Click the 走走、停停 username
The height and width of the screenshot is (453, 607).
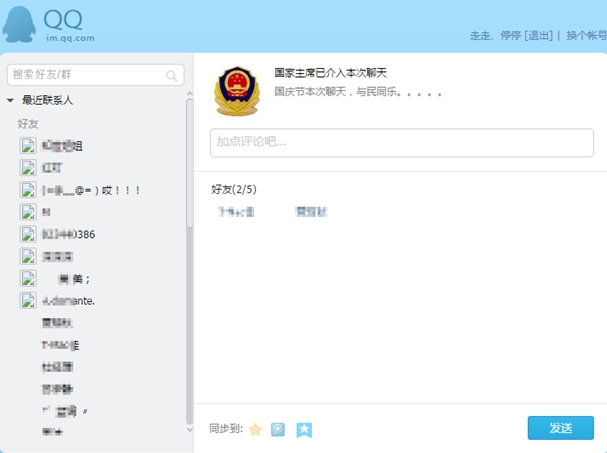[495, 36]
